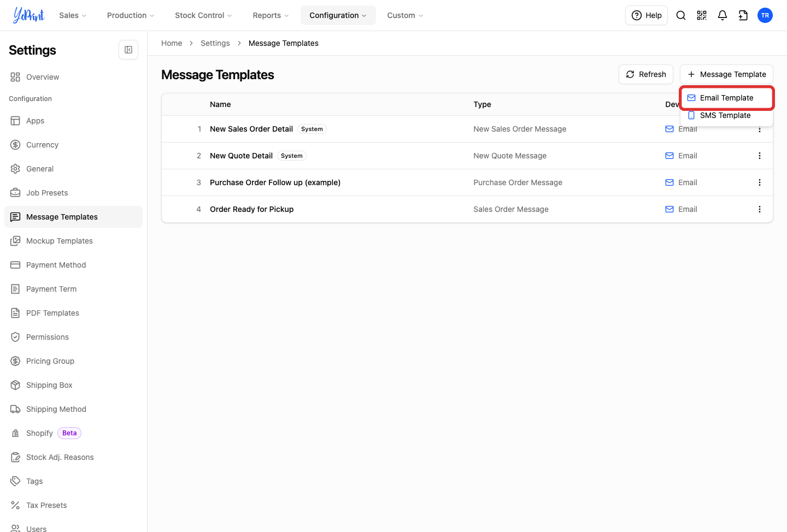Open the QR code scanner icon
The image size is (787, 532).
coord(702,15)
